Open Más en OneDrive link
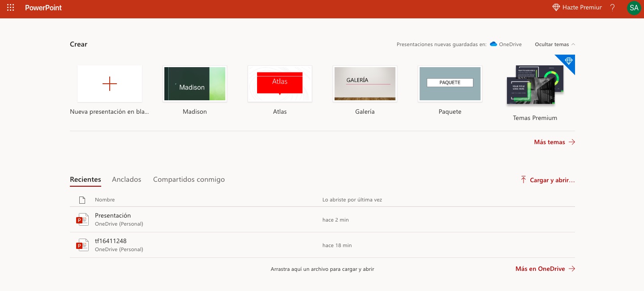 coord(545,269)
